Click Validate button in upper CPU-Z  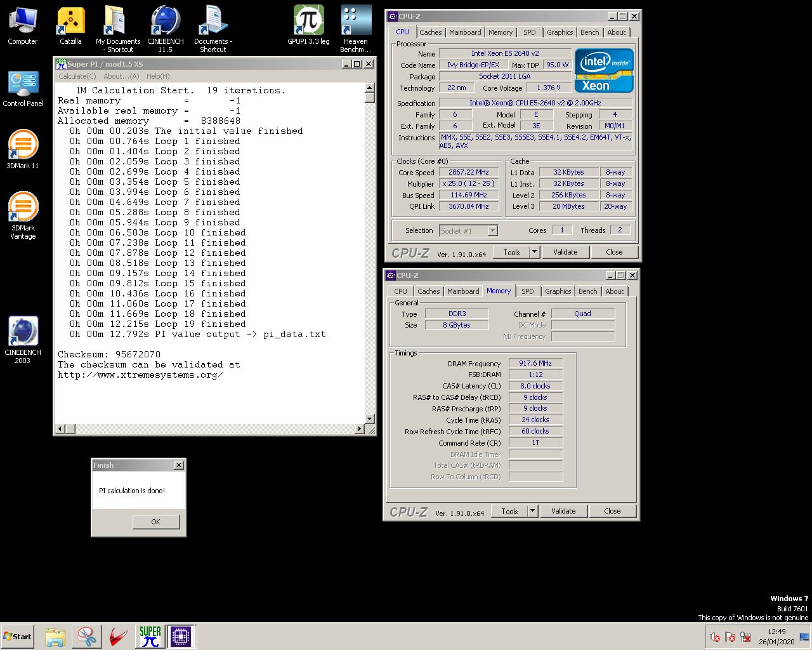pos(565,252)
